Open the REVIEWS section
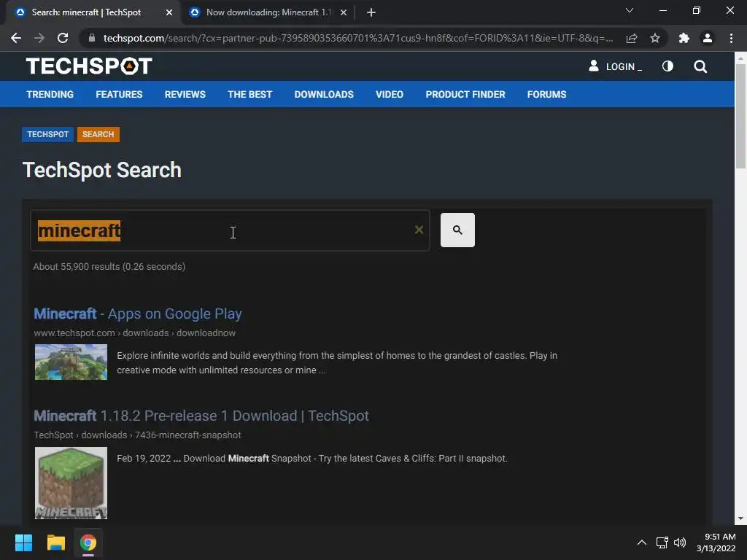The width and height of the screenshot is (747, 560). [185, 94]
